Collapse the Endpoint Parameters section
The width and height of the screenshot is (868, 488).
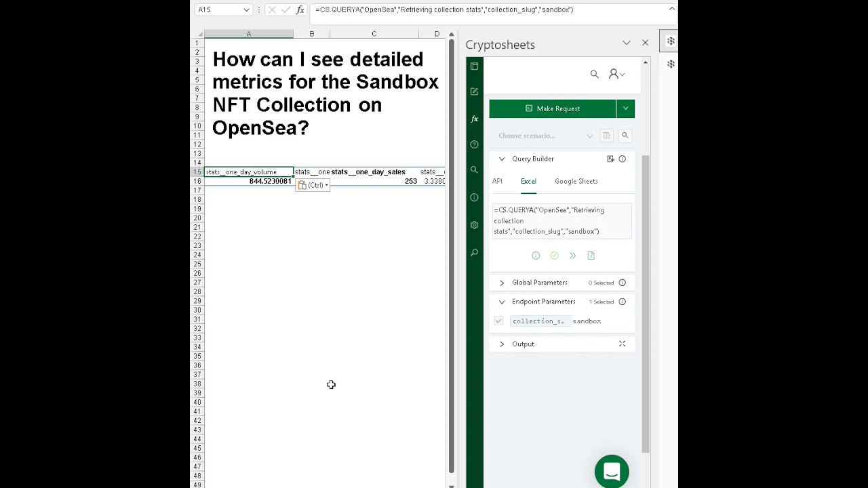click(502, 302)
